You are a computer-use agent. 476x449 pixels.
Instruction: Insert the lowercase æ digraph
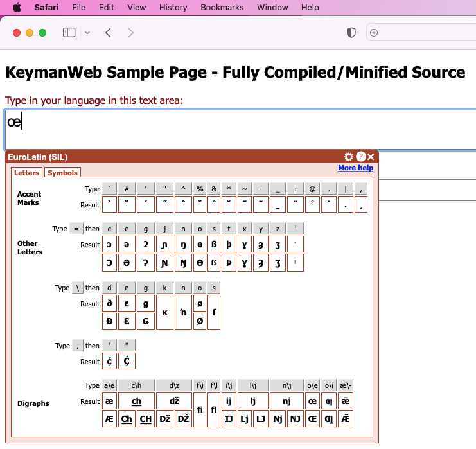pyautogui.click(x=109, y=401)
